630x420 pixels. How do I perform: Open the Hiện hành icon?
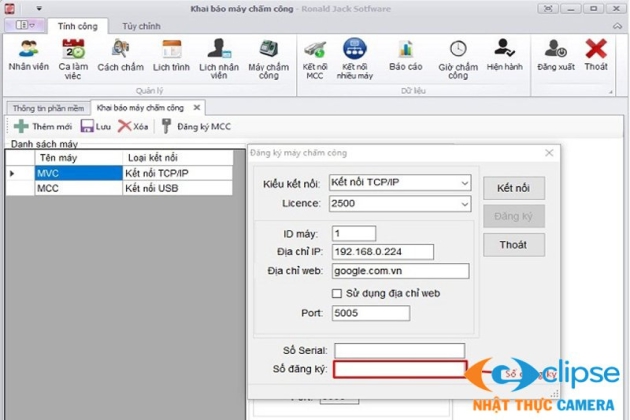pos(505,55)
